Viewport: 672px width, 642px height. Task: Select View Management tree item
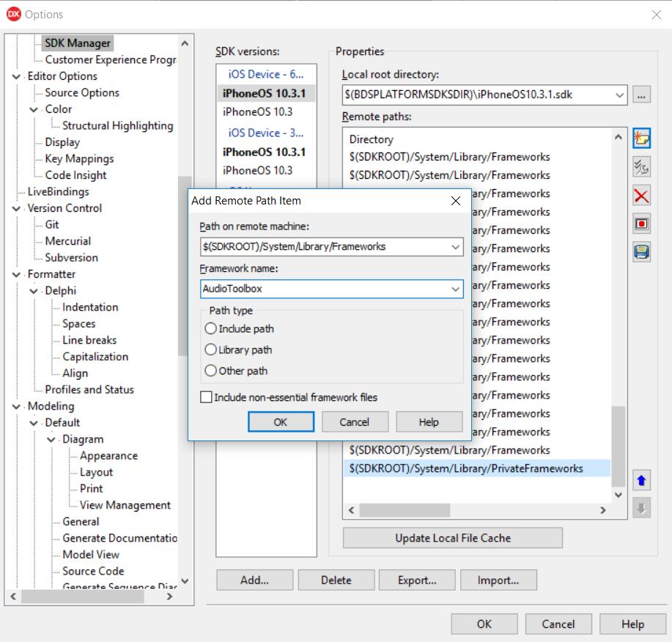[125, 505]
